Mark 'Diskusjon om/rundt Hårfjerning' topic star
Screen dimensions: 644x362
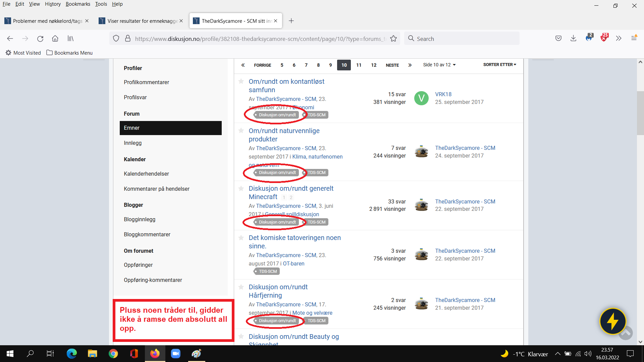click(x=241, y=287)
